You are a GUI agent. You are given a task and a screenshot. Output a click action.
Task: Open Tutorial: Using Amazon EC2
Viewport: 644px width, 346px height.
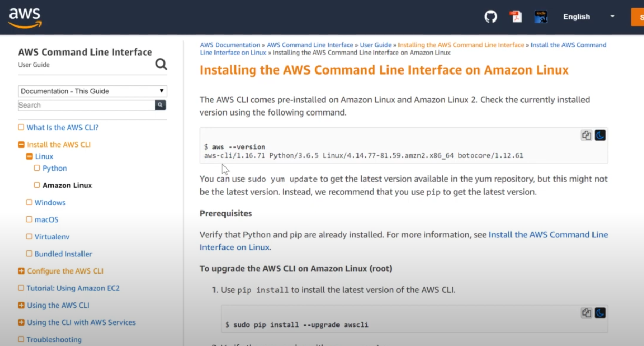pyautogui.click(x=73, y=288)
